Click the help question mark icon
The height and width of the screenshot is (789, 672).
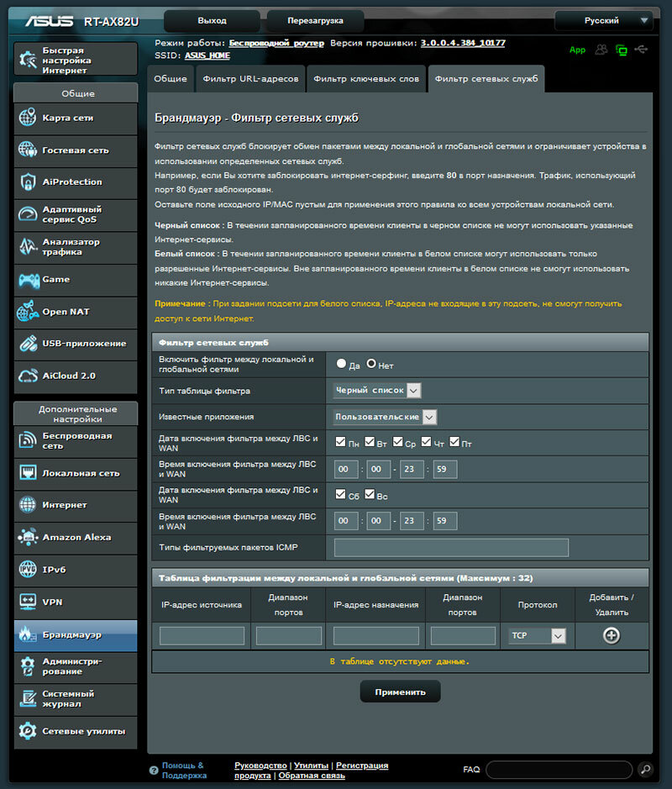tap(154, 771)
